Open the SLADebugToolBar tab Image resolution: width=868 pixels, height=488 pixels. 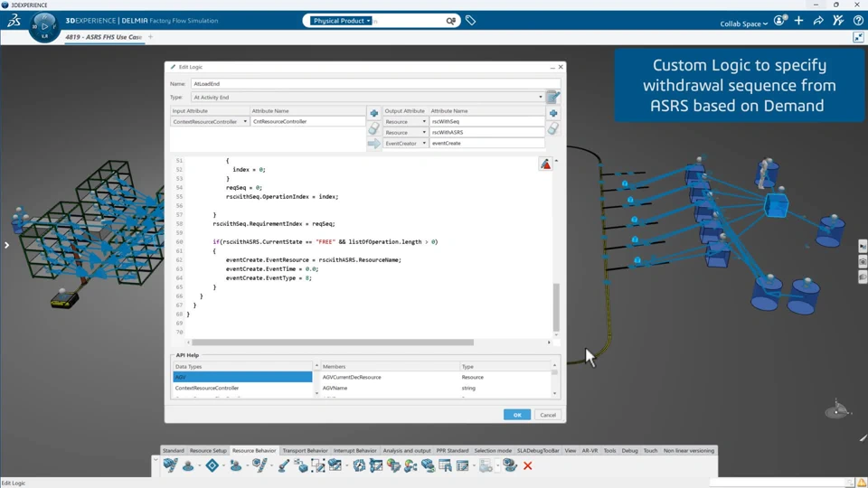click(x=538, y=451)
